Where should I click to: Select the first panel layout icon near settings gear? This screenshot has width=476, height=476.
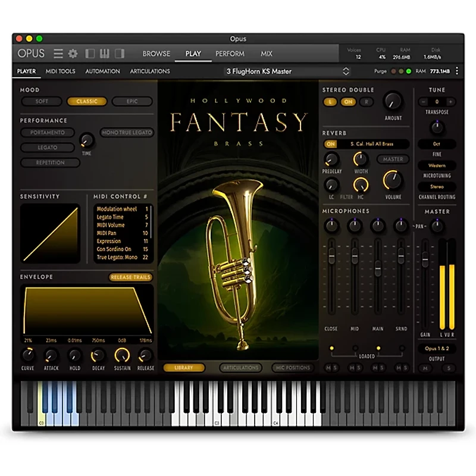[x=90, y=54]
